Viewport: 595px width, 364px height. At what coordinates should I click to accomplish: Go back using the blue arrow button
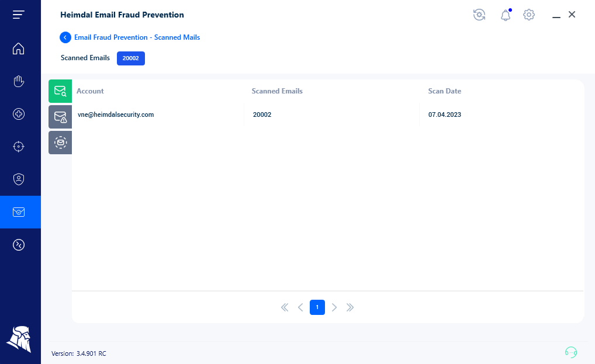[65, 37]
